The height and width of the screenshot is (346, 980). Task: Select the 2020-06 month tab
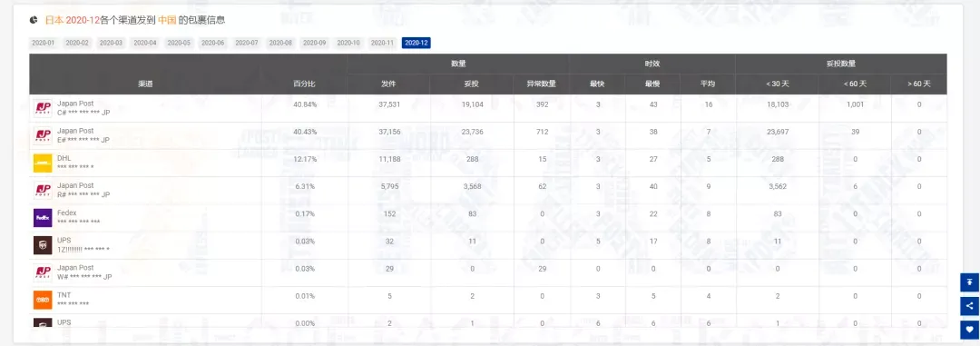tap(212, 44)
